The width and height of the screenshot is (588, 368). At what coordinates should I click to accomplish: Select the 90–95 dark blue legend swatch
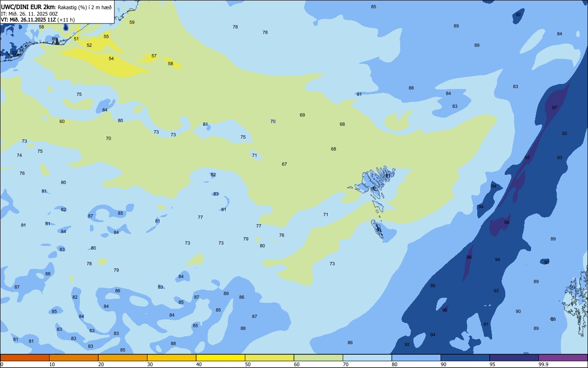pos(465,357)
